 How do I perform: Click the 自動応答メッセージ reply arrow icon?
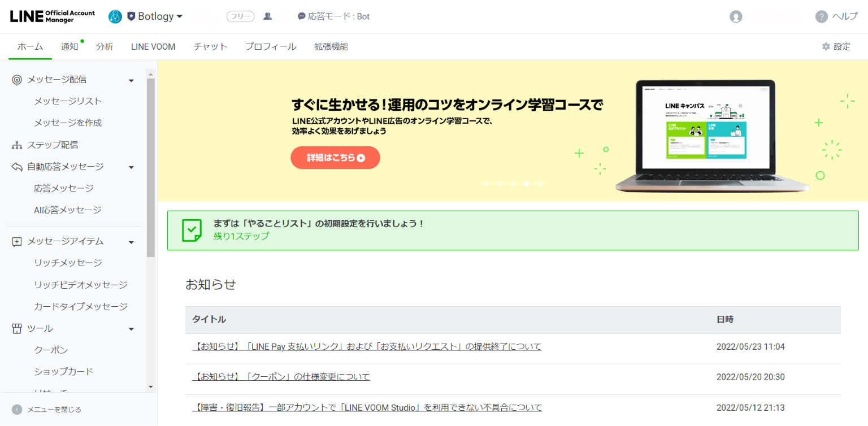pyautogui.click(x=17, y=167)
